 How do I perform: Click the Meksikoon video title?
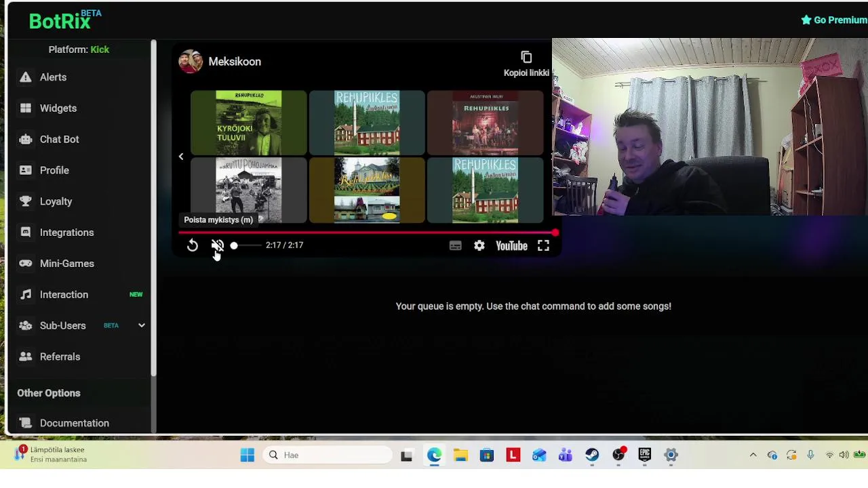[x=235, y=62]
